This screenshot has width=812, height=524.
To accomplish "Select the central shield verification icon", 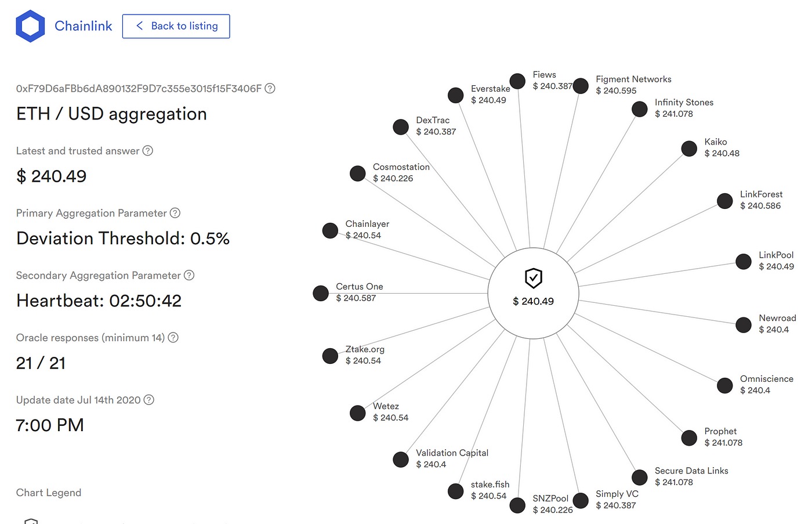I will [533, 279].
